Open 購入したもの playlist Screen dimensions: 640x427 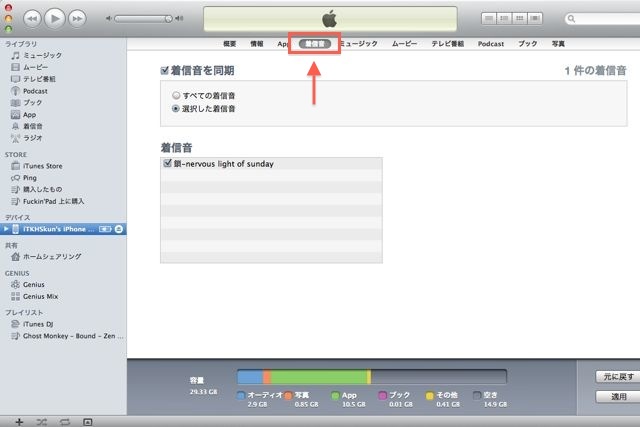pyautogui.click(x=42, y=189)
